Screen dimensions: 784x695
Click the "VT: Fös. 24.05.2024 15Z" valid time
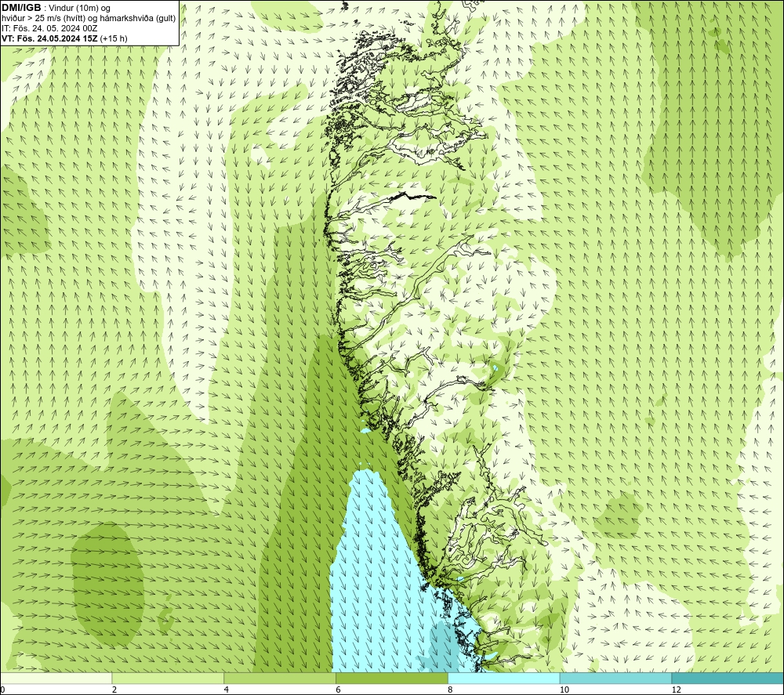tap(50, 38)
